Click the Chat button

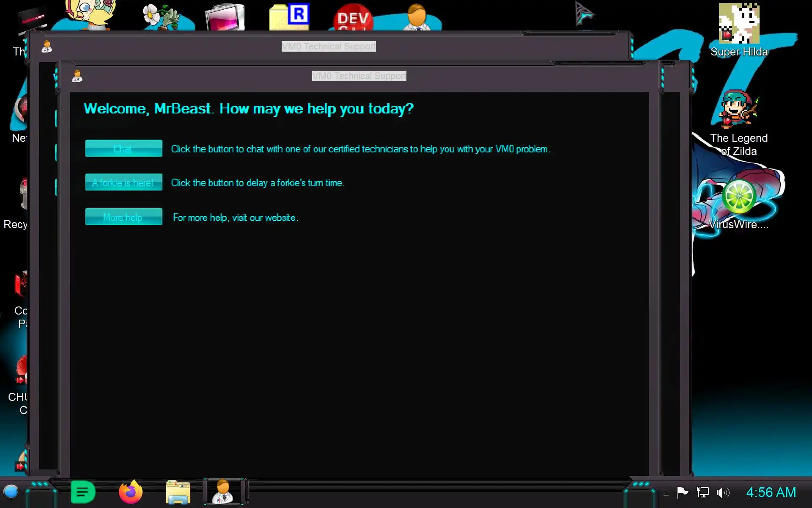click(x=123, y=149)
